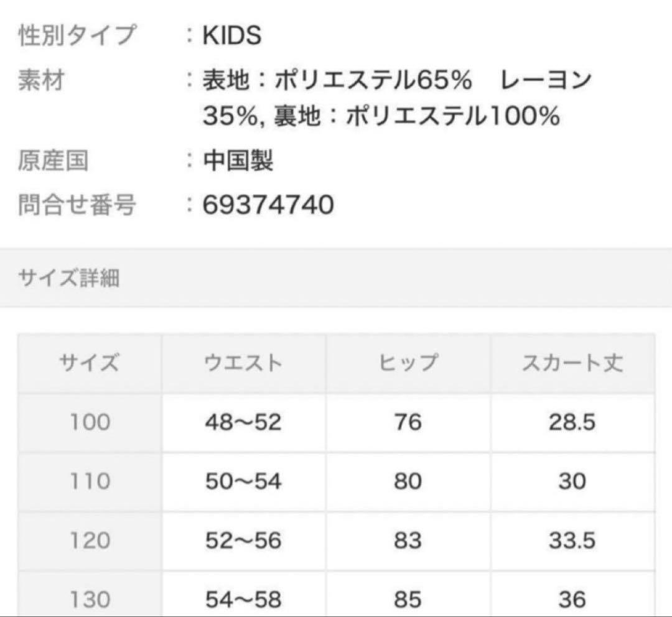
Task: Click the KIDS gender type value
Action: [x=232, y=36]
